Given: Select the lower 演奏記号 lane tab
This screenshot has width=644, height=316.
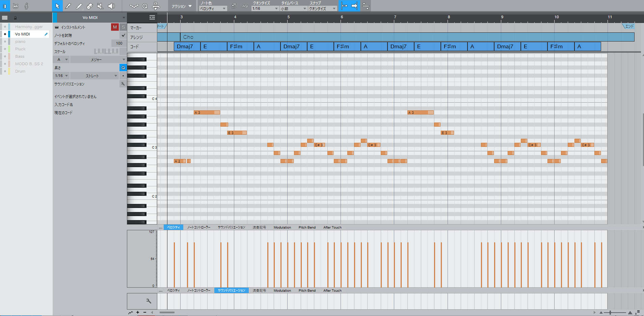Looking at the screenshot, I should coord(259,291).
